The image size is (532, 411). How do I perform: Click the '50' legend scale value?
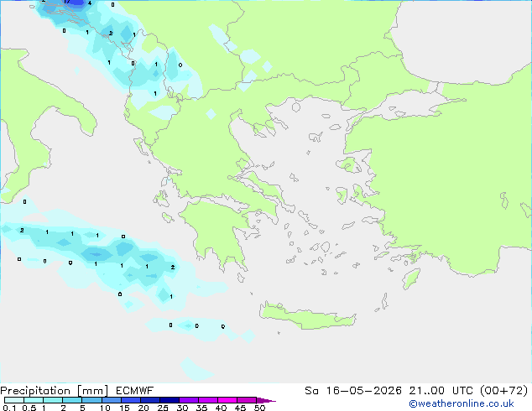[259, 408]
